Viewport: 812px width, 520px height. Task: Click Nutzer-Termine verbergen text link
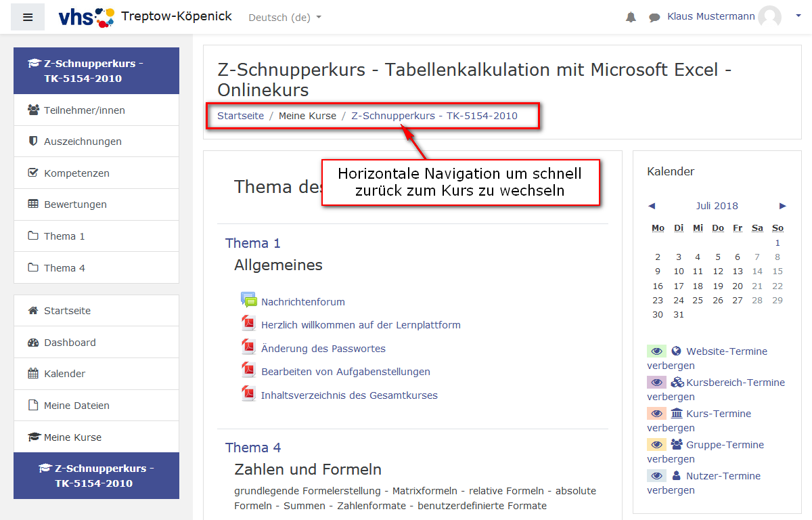(x=704, y=483)
